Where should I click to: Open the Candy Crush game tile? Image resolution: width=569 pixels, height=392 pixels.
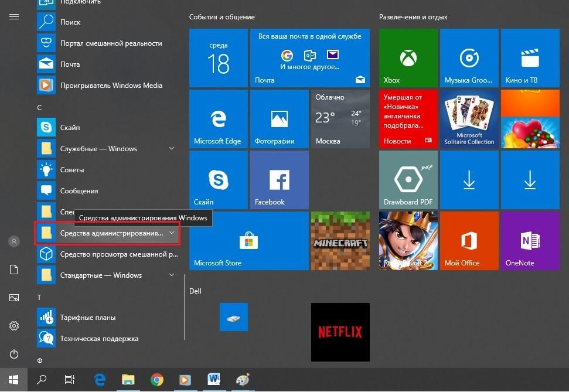pyautogui.click(x=530, y=119)
